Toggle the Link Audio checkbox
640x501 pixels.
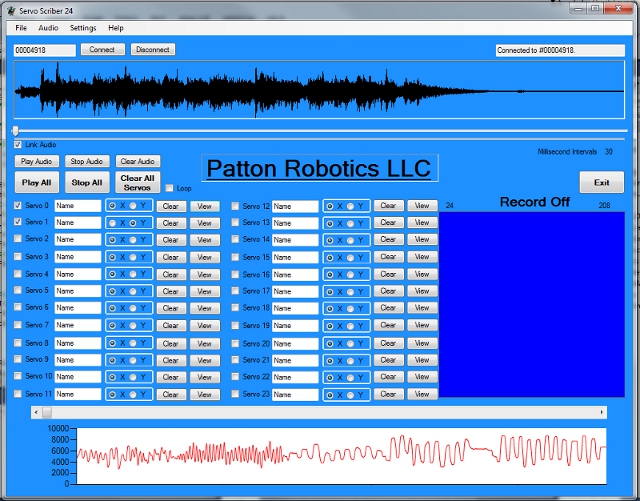pos(18,145)
